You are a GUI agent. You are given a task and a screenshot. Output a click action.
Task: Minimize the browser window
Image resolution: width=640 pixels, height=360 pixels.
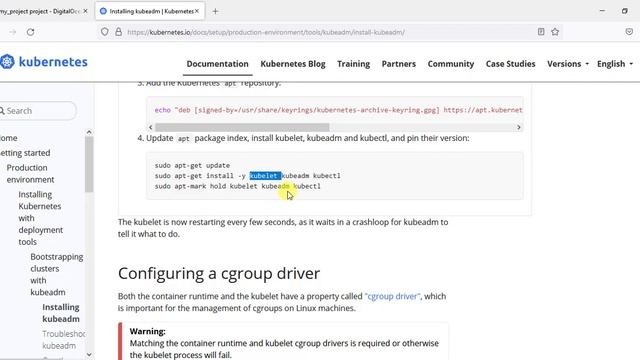[602, 11]
